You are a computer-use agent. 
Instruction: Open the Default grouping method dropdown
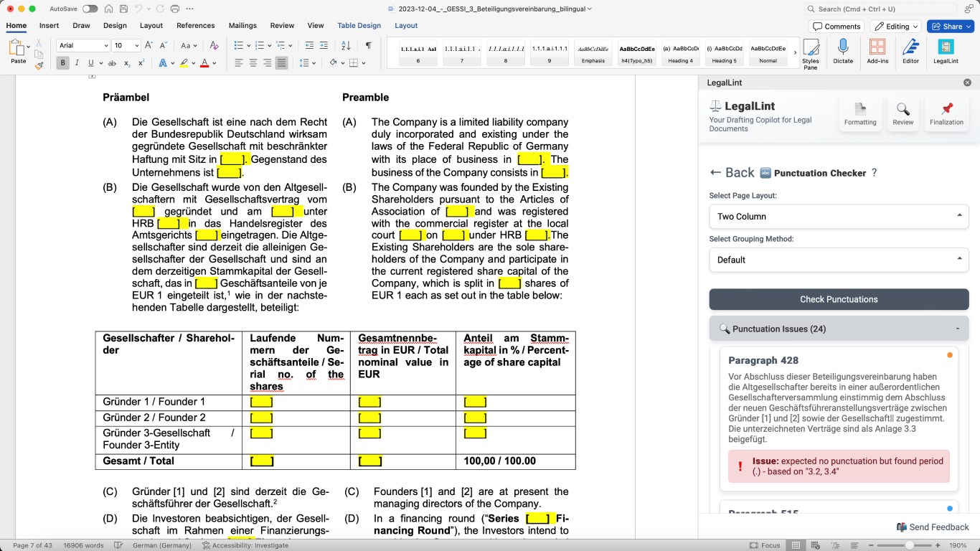[839, 260]
